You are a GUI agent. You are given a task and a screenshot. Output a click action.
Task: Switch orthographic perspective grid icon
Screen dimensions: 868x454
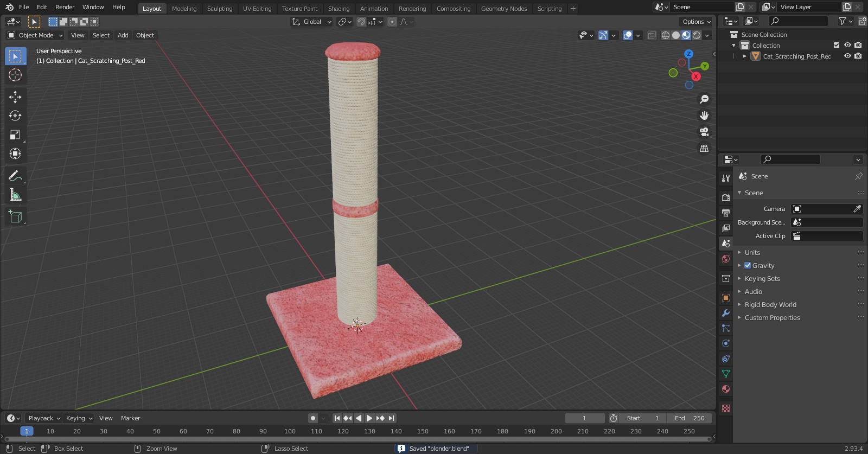point(704,148)
